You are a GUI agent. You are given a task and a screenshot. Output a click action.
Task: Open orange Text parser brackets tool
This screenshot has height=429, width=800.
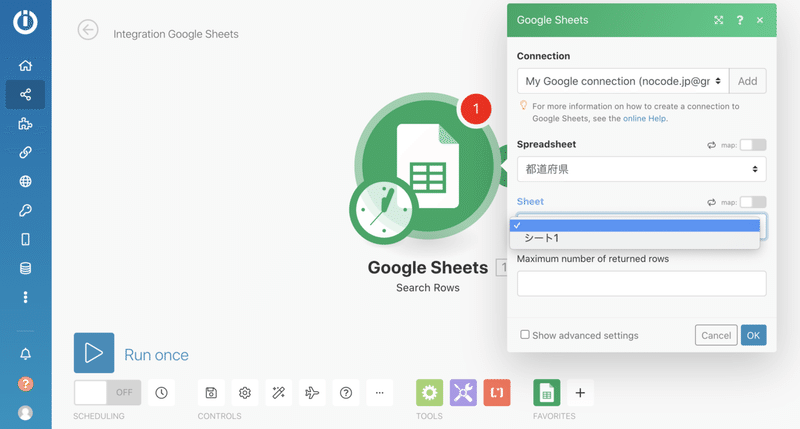497,392
